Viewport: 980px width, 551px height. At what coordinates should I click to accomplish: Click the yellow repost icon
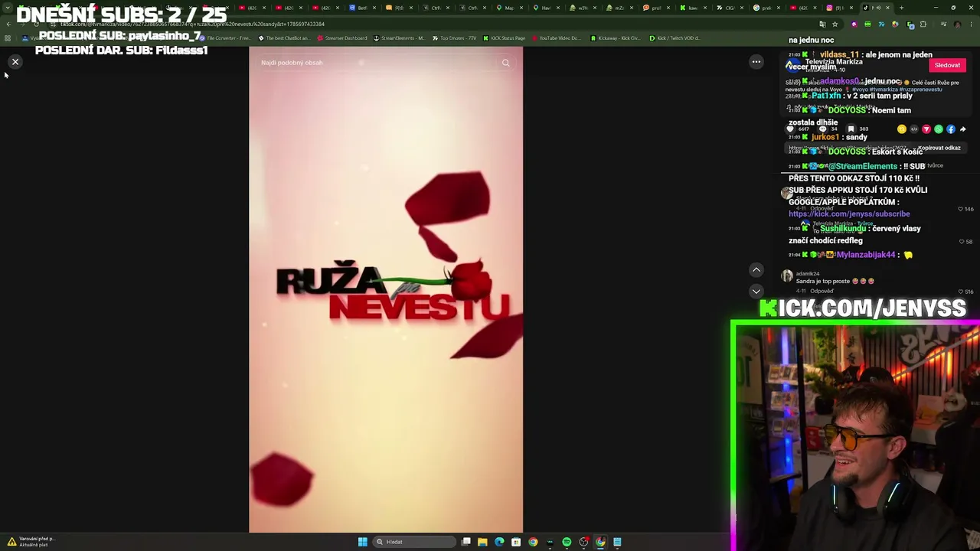click(x=902, y=129)
